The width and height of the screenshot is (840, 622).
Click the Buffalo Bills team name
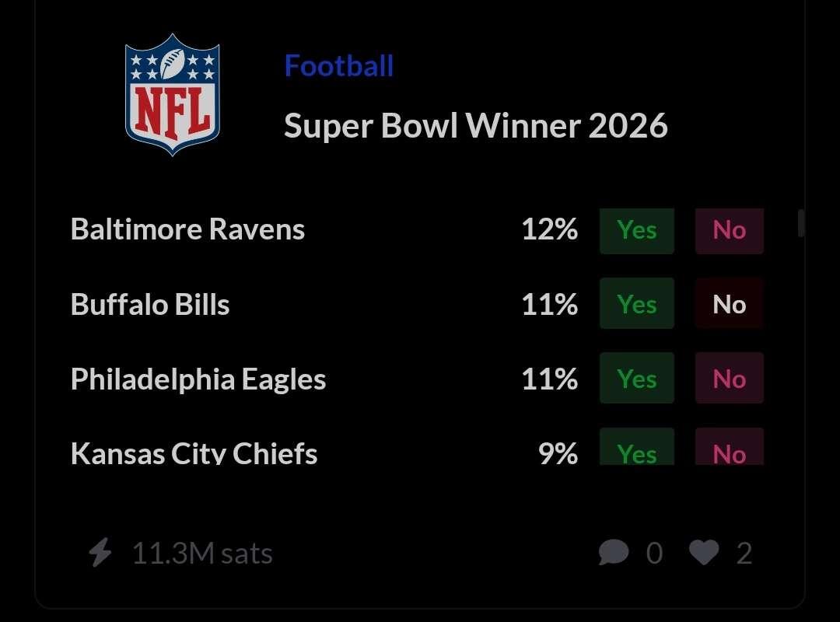pyautogui.click(x=150, y=304)
